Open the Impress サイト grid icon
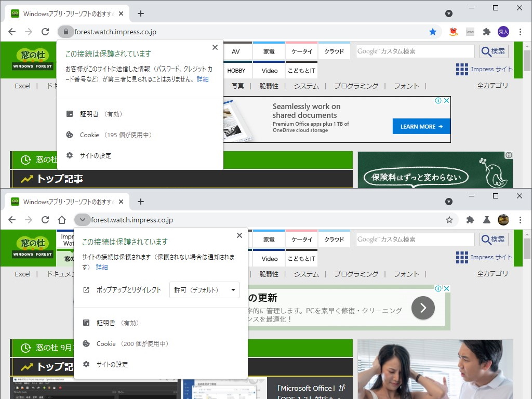Screen dimensions: 532x399 tap(461, 69)
